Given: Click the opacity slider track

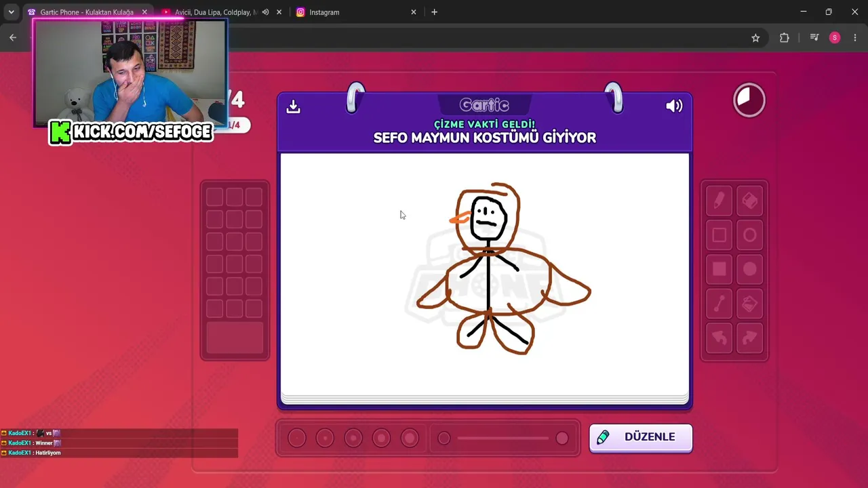Looking at the screenshot, I should point(503,439).
